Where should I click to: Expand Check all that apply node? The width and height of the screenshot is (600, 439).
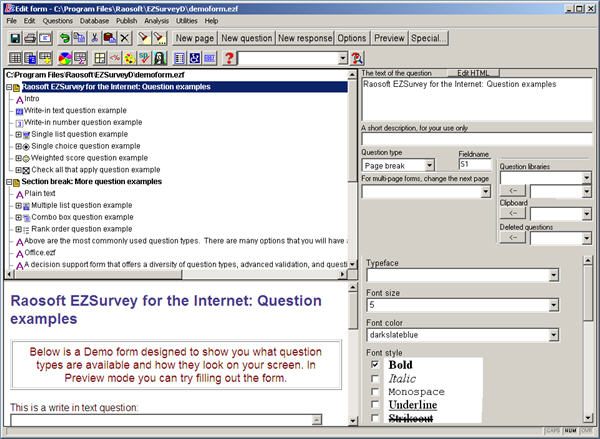pyautogui.click(x=18, y=170)
